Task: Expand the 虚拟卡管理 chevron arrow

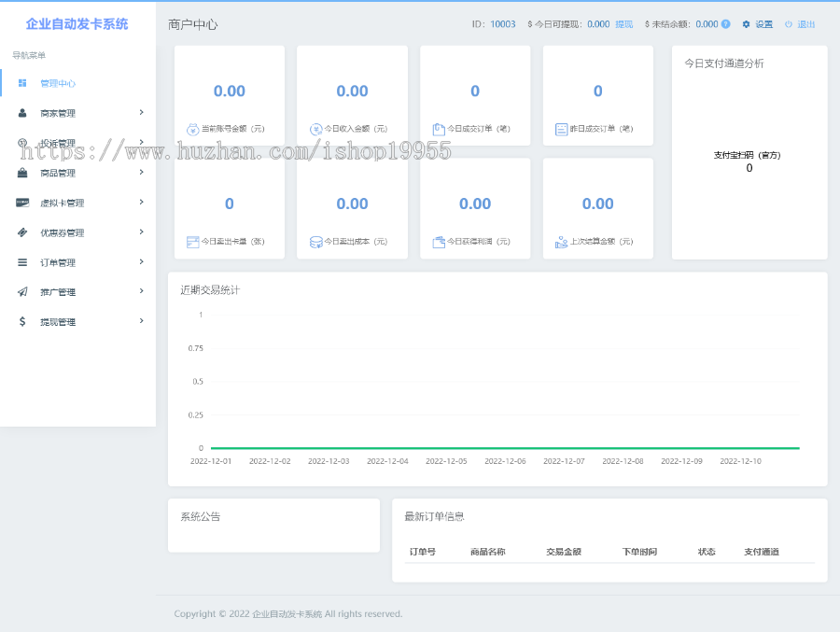Action: (x=141, y=203)
